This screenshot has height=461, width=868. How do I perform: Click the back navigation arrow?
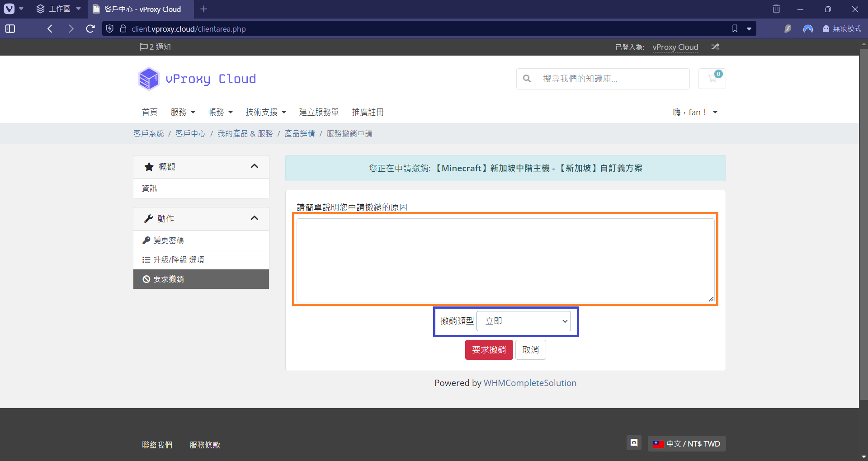pyautogui.click(x=50, y=29)
